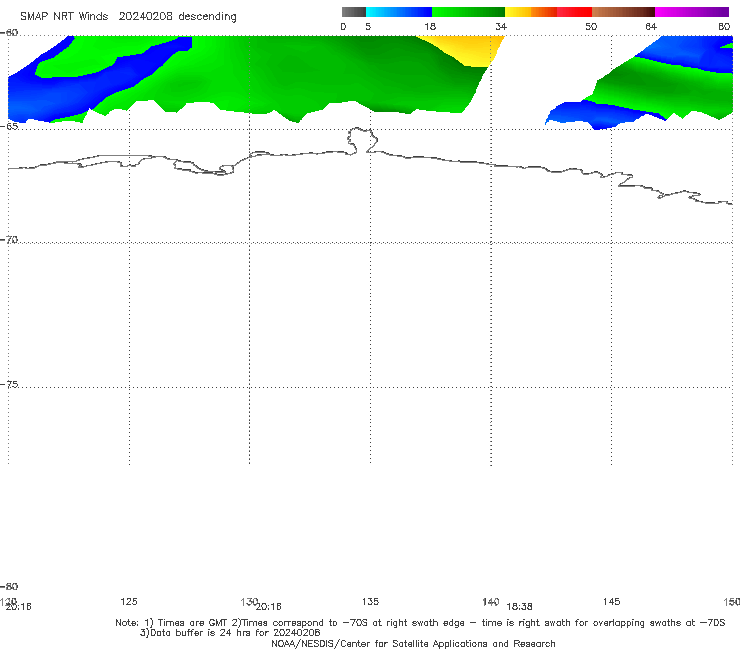Click the latitude label '-80'
The width and height of the screenshot is (740, 650).
click(x=9, y=586)
